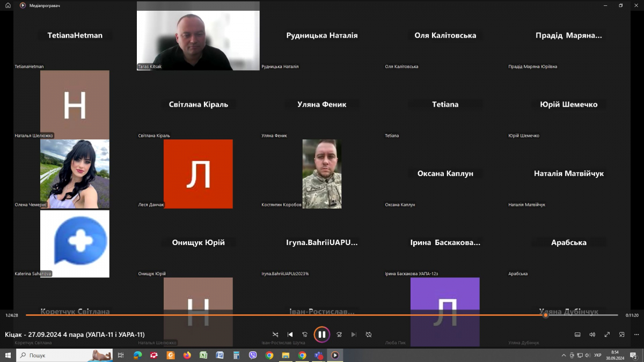Open the volume control
Image resolution: width=644 pixels, height=362 pixels.
(x=592, y=335)
